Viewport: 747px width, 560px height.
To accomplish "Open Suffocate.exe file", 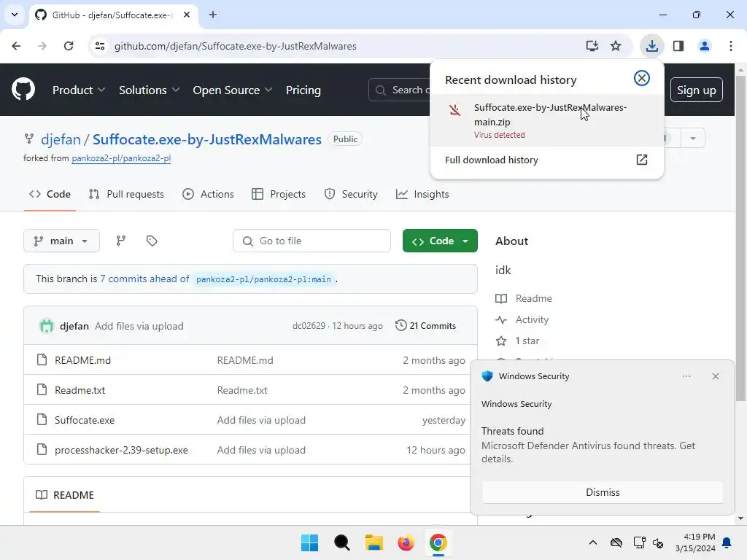I will 85,420.
